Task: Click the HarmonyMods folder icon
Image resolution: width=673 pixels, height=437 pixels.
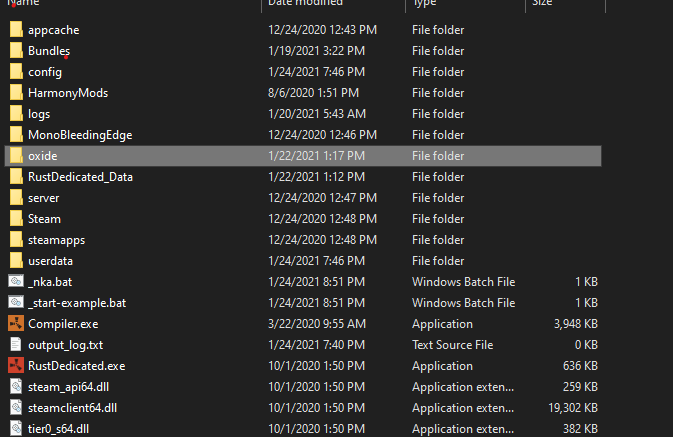Action: pyautogui.click(x=16, y=93)
